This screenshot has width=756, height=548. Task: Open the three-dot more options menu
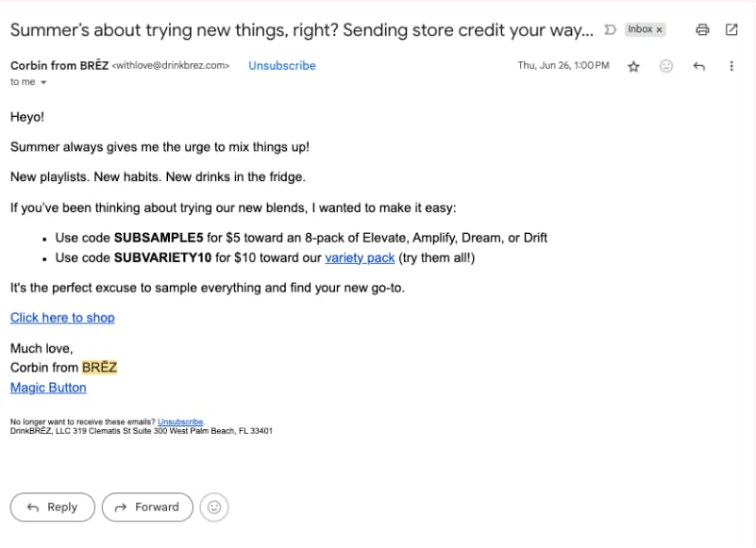(x=731, y=66)
